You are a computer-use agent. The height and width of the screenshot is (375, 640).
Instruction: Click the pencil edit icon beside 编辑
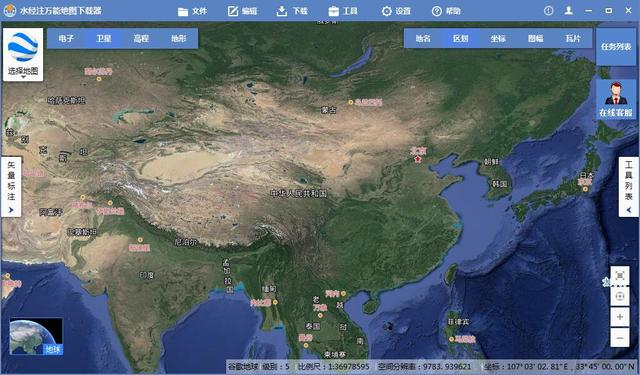point(233,11)
